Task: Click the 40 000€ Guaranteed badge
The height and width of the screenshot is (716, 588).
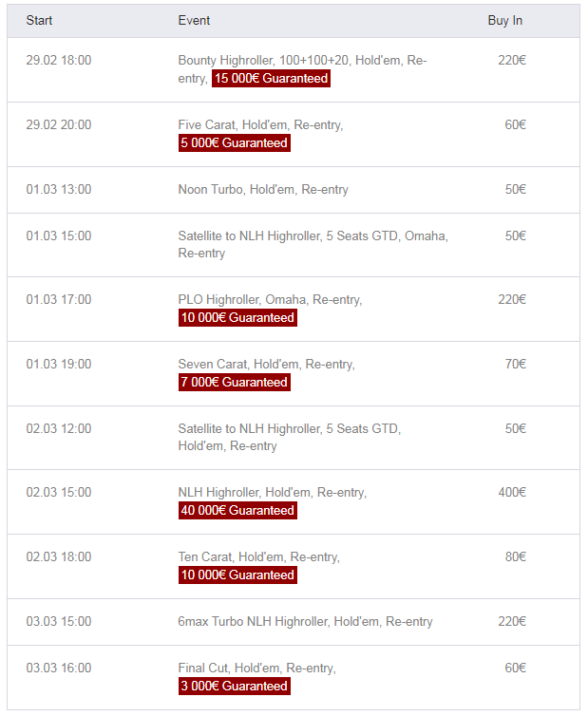Action: click(237, 511)
